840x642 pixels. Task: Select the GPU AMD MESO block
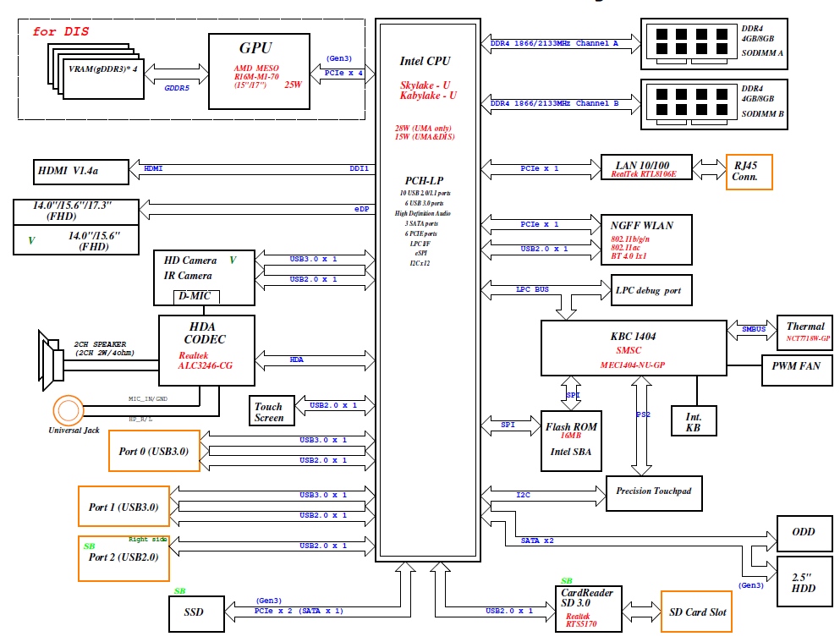tap(260, 71)
